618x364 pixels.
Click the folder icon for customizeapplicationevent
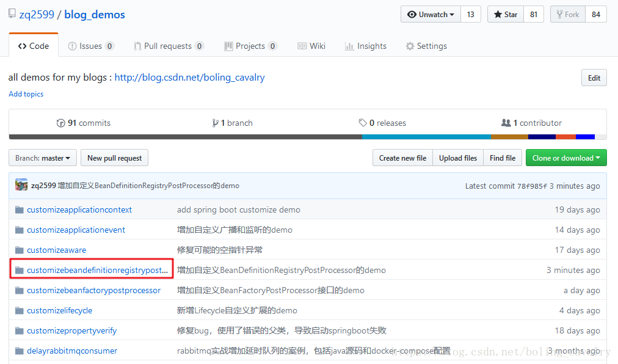[x=20, y=230]
